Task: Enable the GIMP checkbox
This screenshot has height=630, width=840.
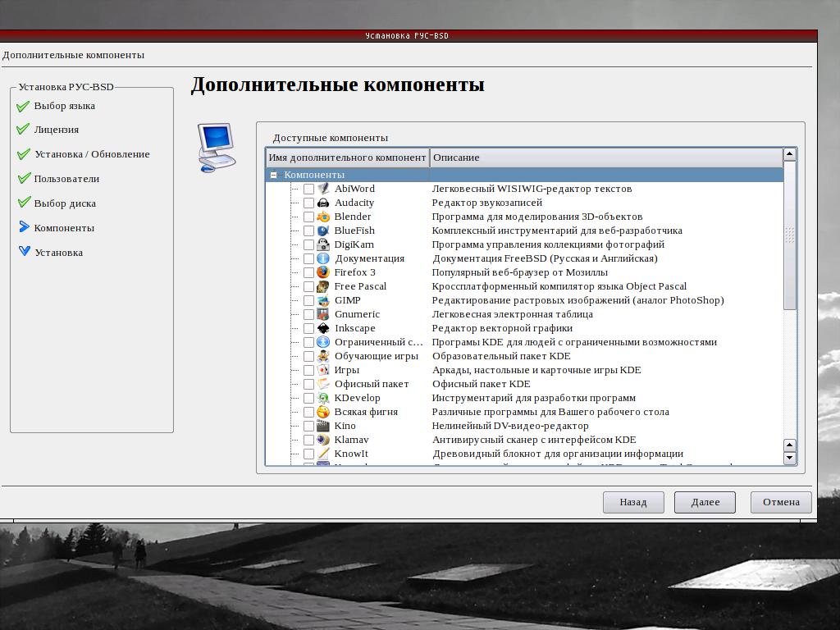Action: (308, 300)
